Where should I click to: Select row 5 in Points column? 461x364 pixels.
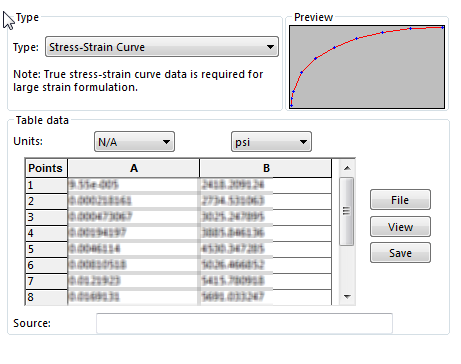pyautogui.click(x=46, y=249)
